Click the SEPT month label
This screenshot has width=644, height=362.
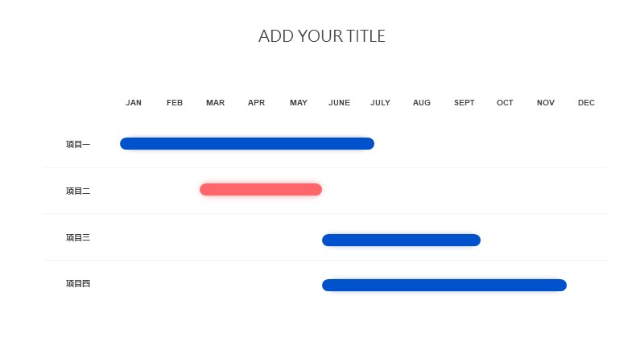coord(464,103)
